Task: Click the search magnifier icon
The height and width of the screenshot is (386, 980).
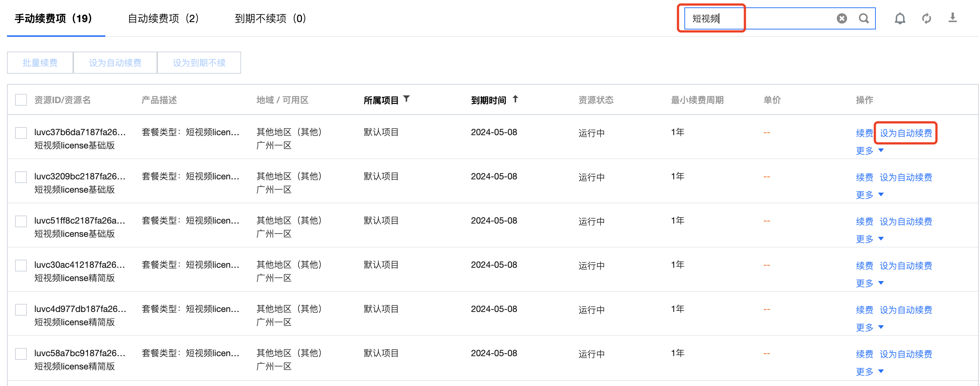Action: (864, 18)
